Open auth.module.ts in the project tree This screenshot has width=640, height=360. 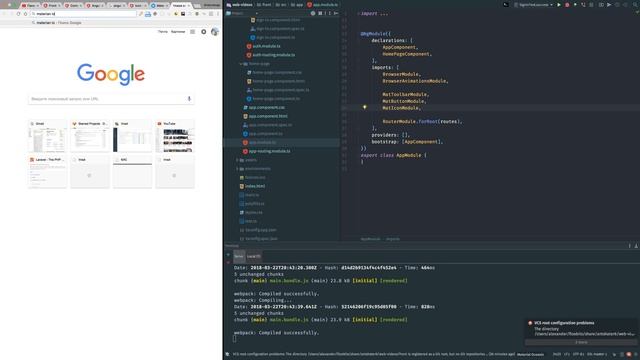pos(266,46)
